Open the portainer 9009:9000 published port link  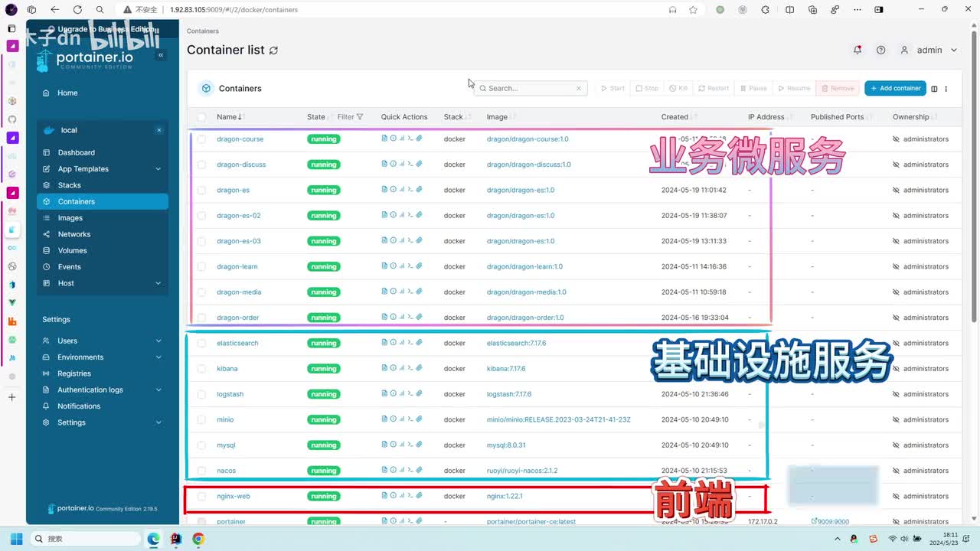pos(830,521)
